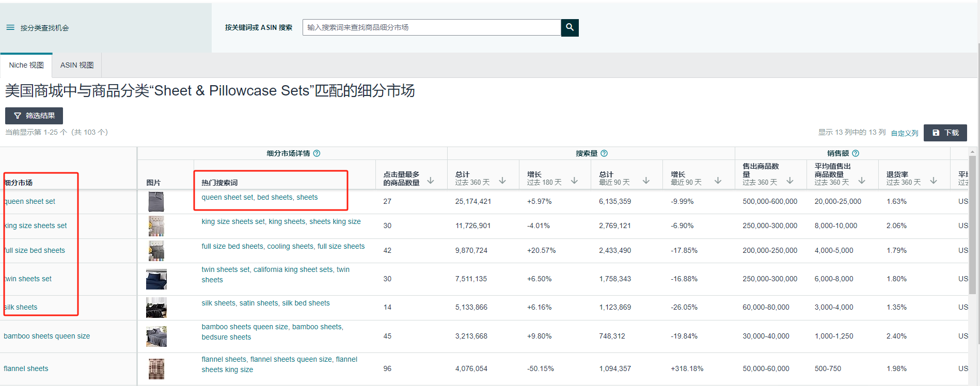Screen dimensions: 980x386
Task: Click the magnifier search button
Action: pos(570,27)
